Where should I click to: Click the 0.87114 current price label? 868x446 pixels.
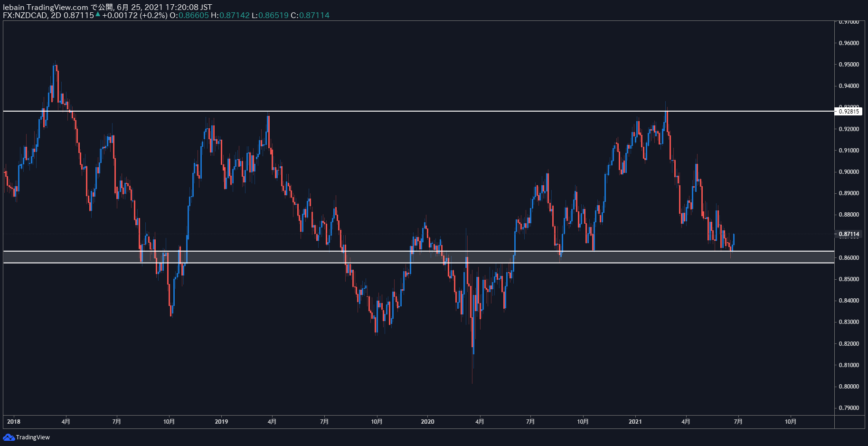[849, 234]
